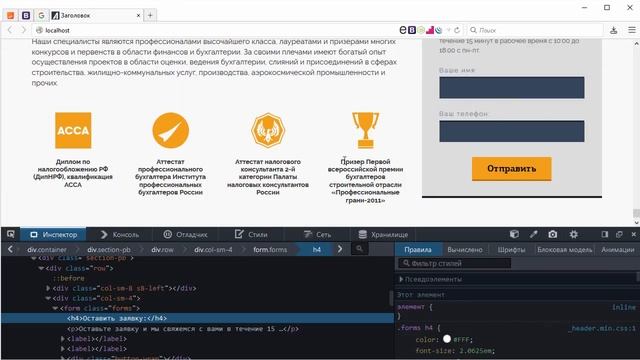Screen dimensions: 640x360
Task: Open white #FFF color swatch
Action: 447,339
